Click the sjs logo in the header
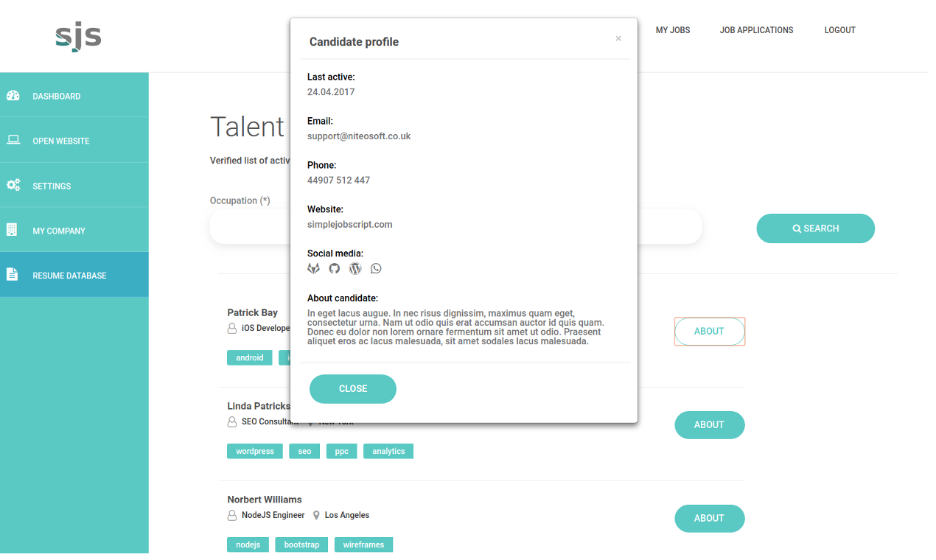The height and width of the screenshot is (560, 936). 77,35
